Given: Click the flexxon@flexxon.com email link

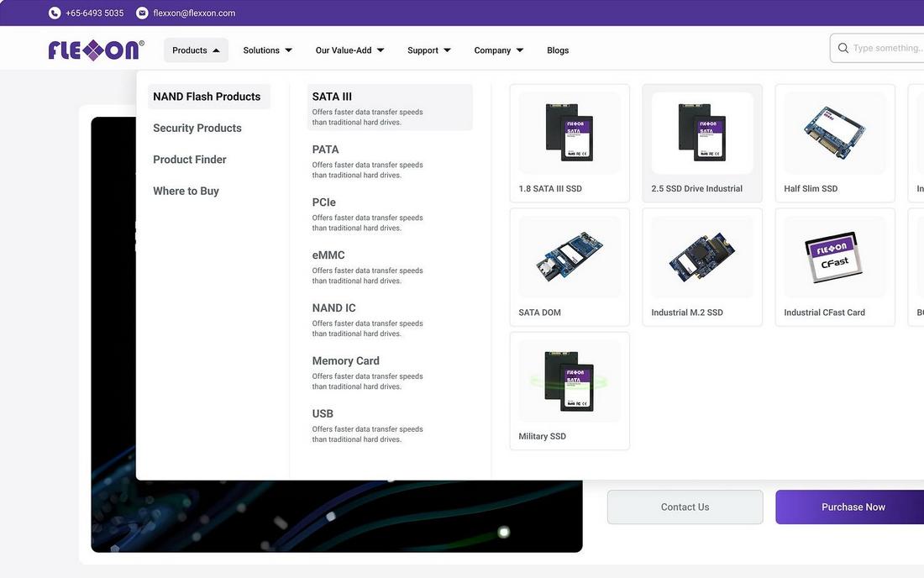Looking at the screenshot, I should (x=194, y=13).
